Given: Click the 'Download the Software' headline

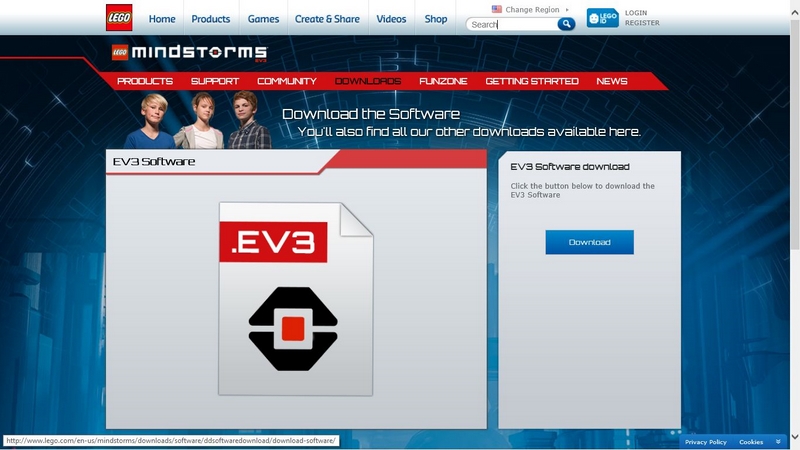Looking at the screenshot, I should pyautogui.click(x=371, y=114).
